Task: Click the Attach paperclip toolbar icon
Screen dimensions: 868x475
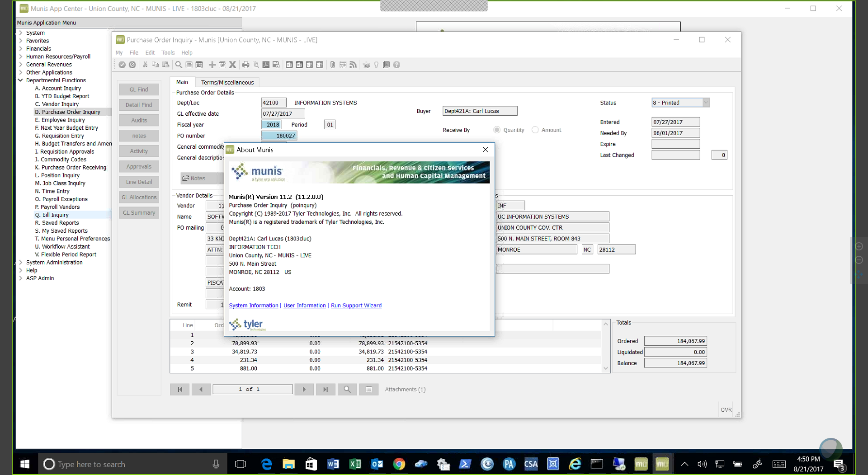Action: tap(333, 65)
